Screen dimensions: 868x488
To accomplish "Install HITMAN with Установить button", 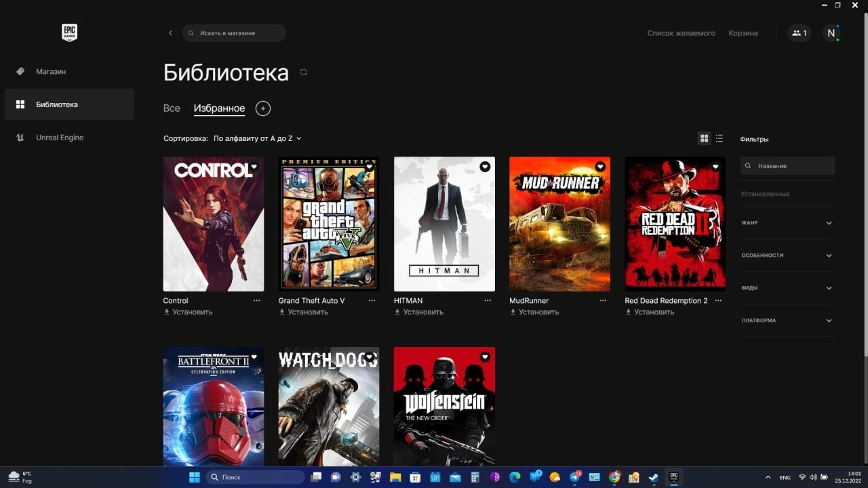I will pyautogui.click(x=418, y=312).
